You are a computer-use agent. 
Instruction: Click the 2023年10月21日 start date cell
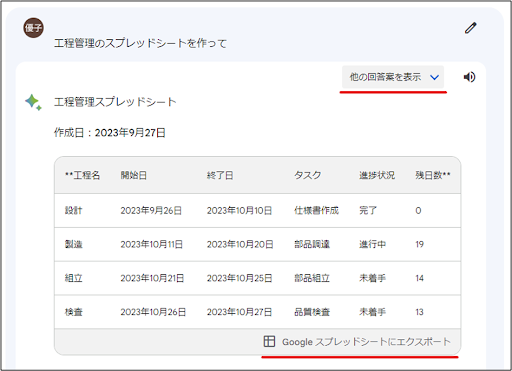[152, 278]
